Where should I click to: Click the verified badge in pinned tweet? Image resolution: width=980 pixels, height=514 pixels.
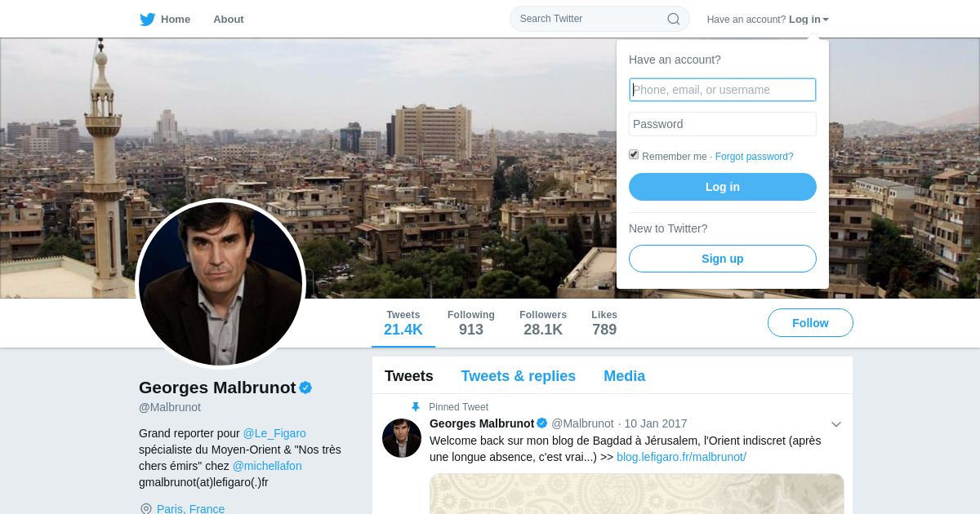tap(541, 423)
